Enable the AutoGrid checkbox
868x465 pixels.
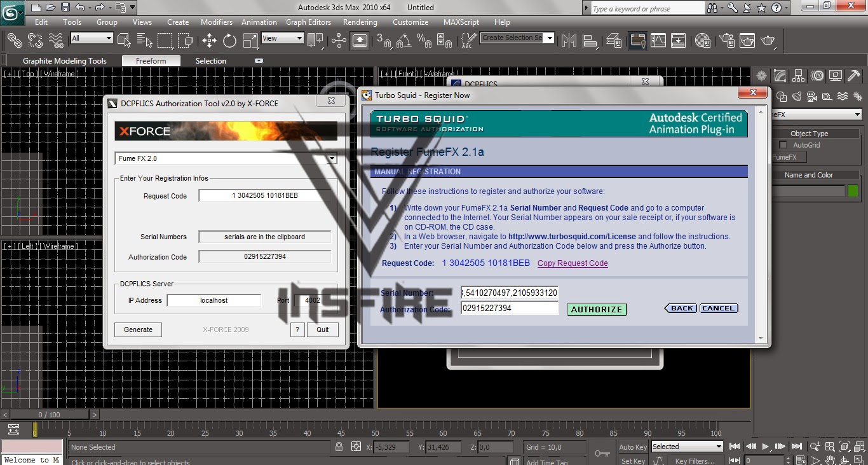(x=783, y=145)
